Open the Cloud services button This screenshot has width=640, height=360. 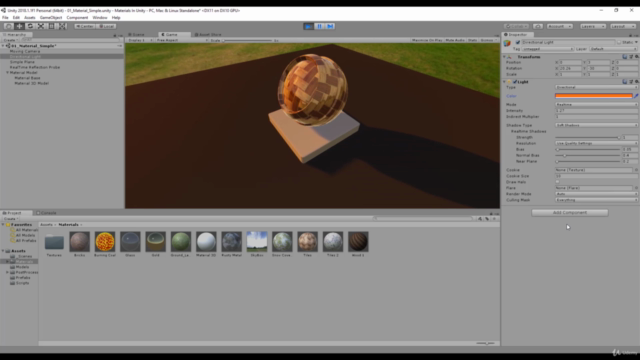[x=538, y=26]
